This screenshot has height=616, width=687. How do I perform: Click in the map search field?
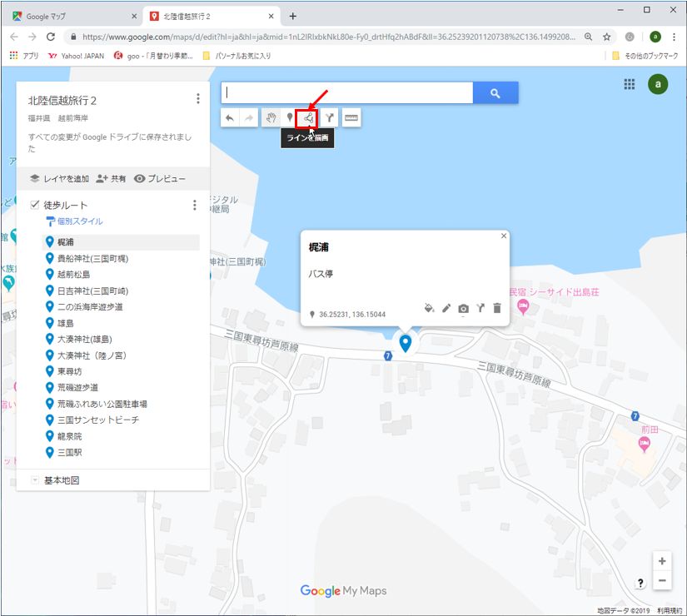346,93
